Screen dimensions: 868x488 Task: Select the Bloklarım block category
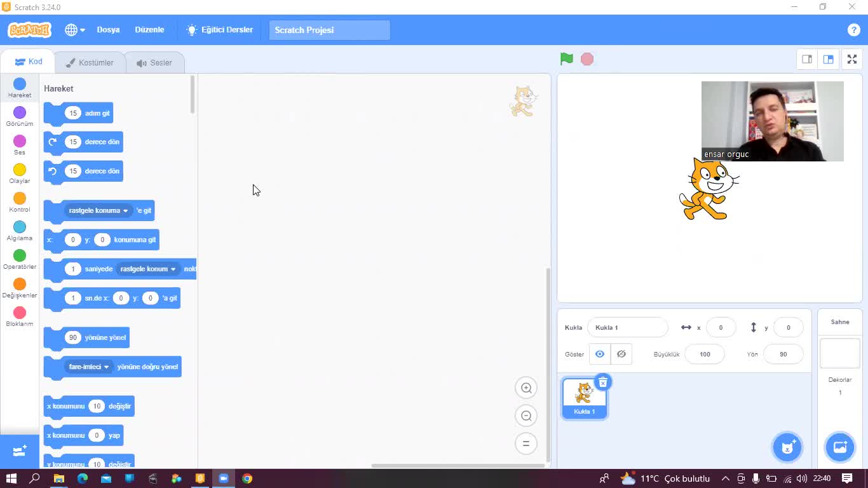20,317
